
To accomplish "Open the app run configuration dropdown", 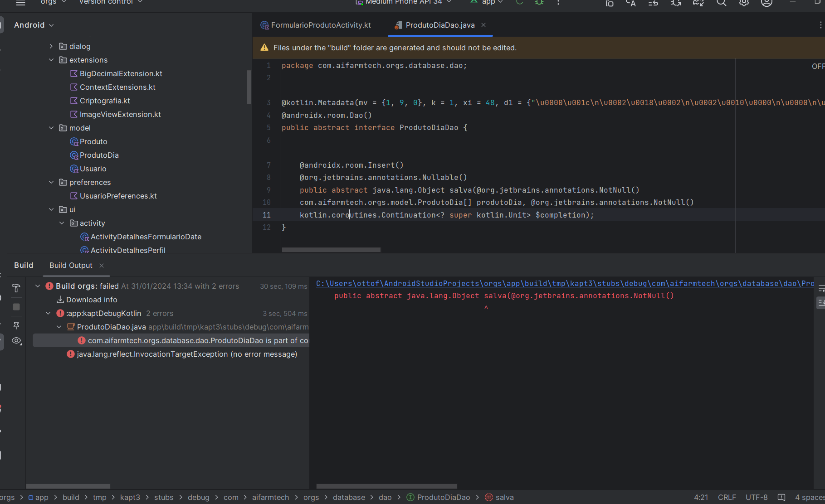I will point(487,2).
